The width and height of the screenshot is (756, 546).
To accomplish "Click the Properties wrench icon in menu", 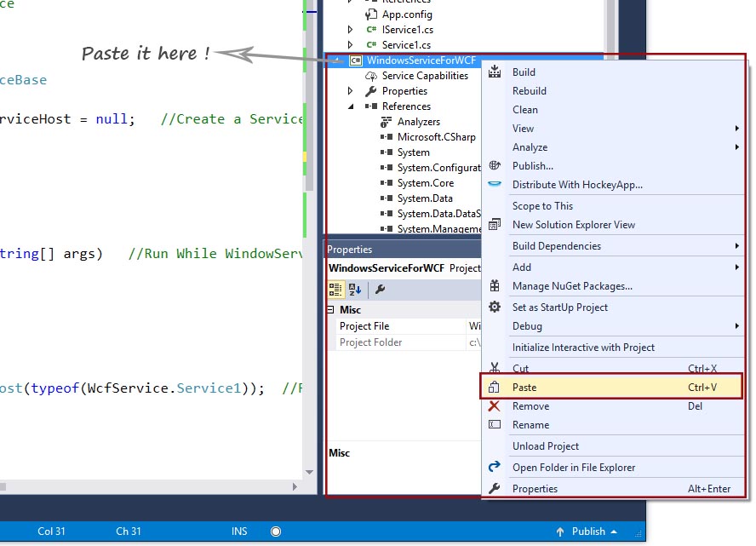I will pyautogui.click(x=494, y=488).
